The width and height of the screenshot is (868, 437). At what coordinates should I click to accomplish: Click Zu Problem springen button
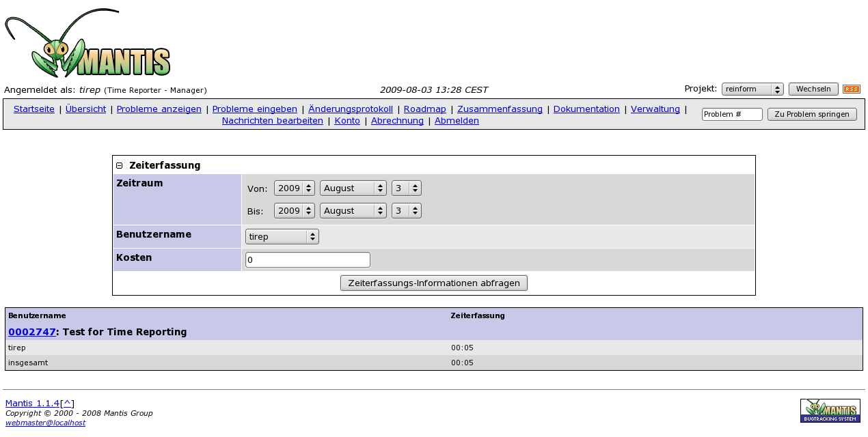tap(811, 115)
